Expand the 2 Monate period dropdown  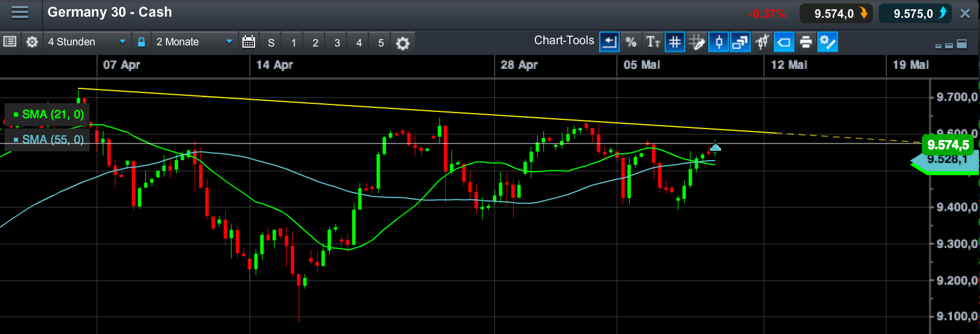194,42
